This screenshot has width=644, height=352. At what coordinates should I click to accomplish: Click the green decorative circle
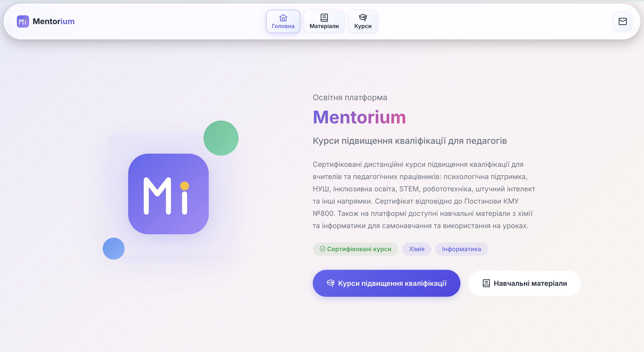(221, 138)
